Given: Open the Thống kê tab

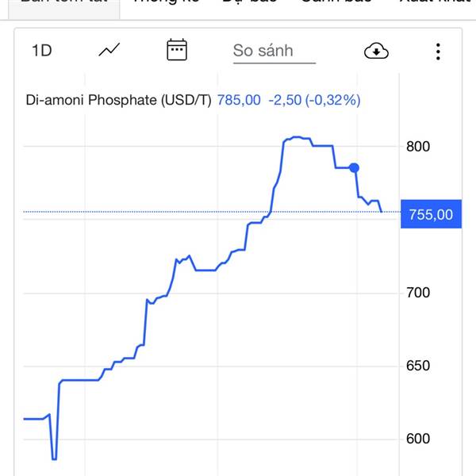Looking at the screenshot, I should (x=167, y=2).
